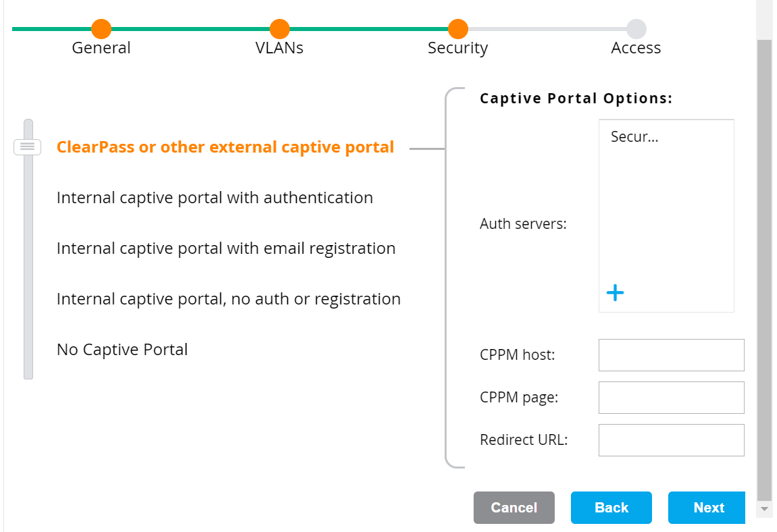Screen dimensions: 777x532
Task: Click into the CPPM page field
Action: [671, 398]
